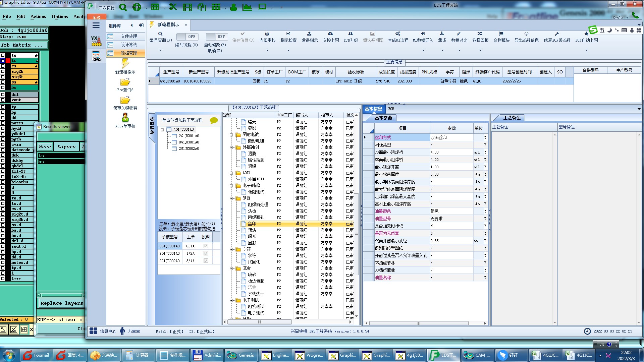The width and height of the screenshot is (644, 362).
Task: Open the Bom查询2 folder icon
Action: tap(125, 82)
